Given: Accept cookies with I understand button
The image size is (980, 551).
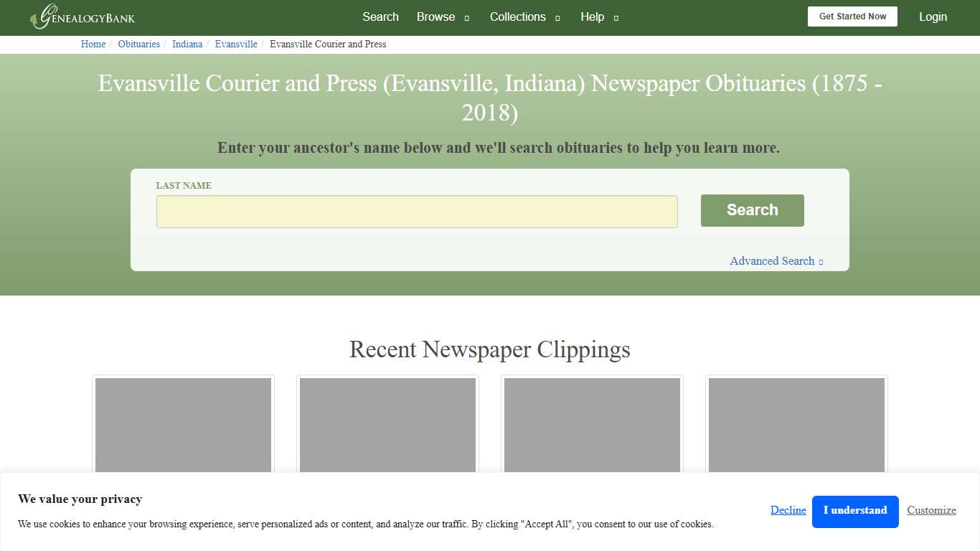Looking at the screenshot, I should tap(855, 511).
